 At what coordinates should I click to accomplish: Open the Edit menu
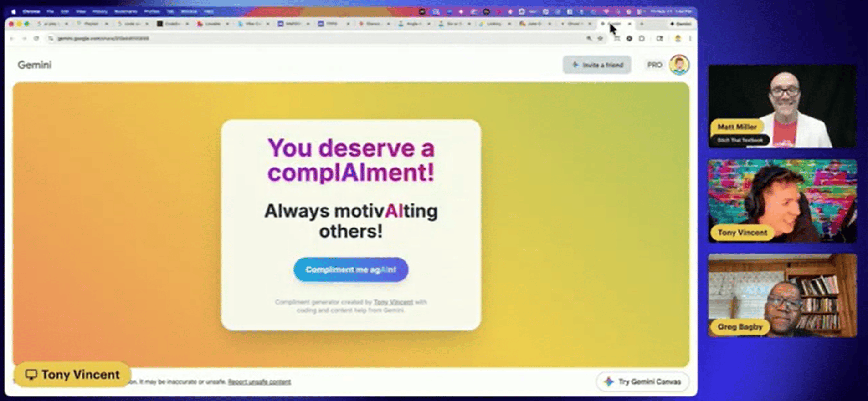coord(65,11)
